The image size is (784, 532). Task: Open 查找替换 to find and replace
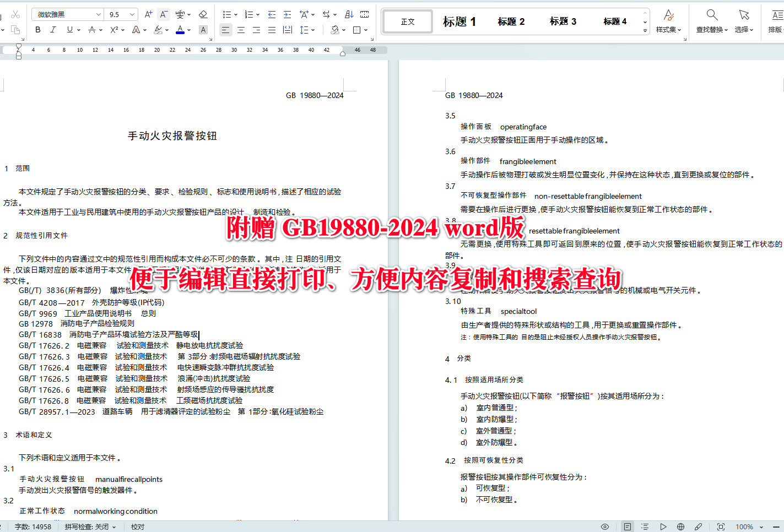click(x=711, y=21)
